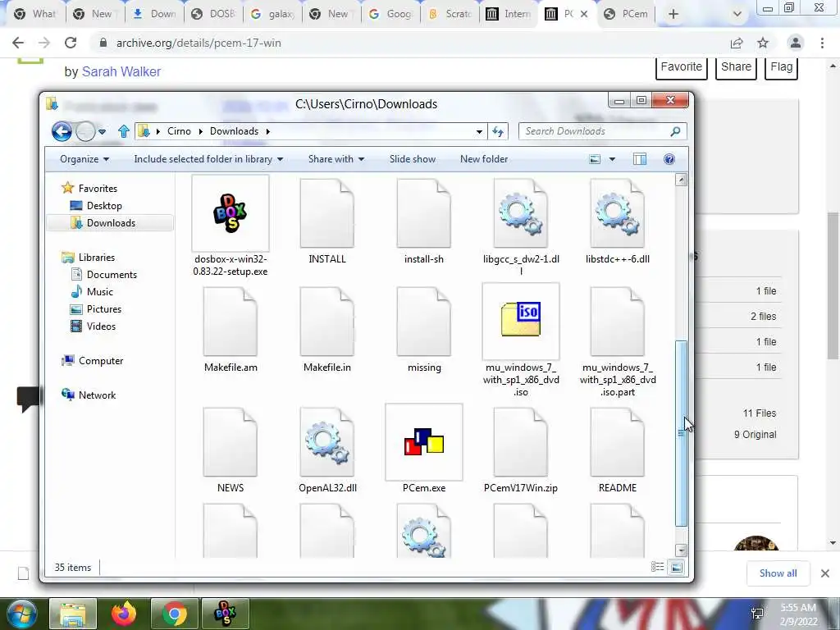This screenshot has height=630, width=840.
Task: Click the search magnifier icon in Explorer
Action: pyautogui.click(x=675, y=131)
